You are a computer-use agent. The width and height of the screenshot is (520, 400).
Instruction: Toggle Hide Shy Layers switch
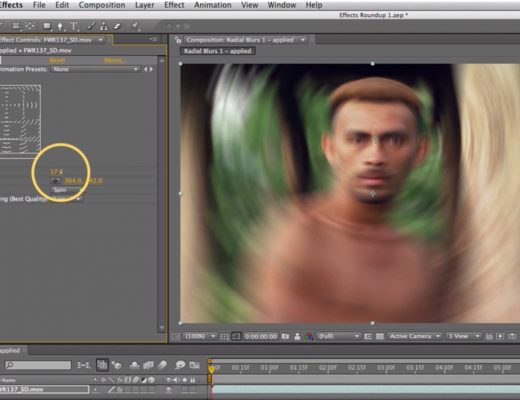[134, 365]
